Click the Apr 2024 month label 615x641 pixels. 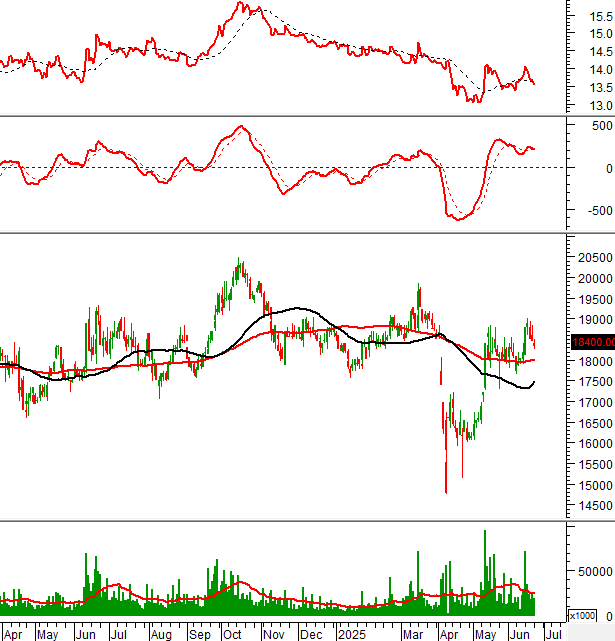click(x=13, y=634)
